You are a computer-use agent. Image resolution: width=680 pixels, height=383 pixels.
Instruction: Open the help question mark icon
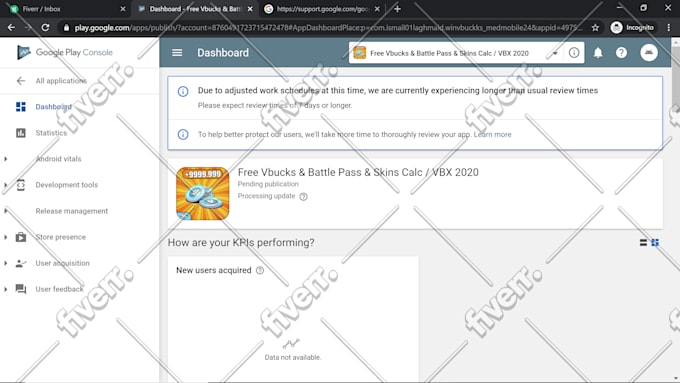(621, 53)
